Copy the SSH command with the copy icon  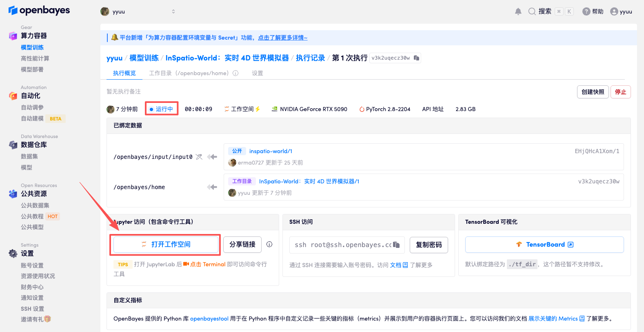[396, 245]
